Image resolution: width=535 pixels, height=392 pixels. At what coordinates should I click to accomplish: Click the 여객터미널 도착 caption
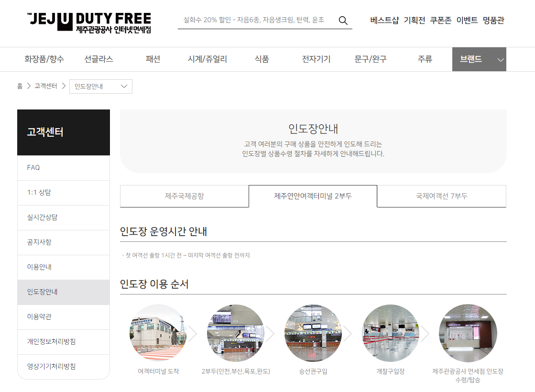pos(158,371)
